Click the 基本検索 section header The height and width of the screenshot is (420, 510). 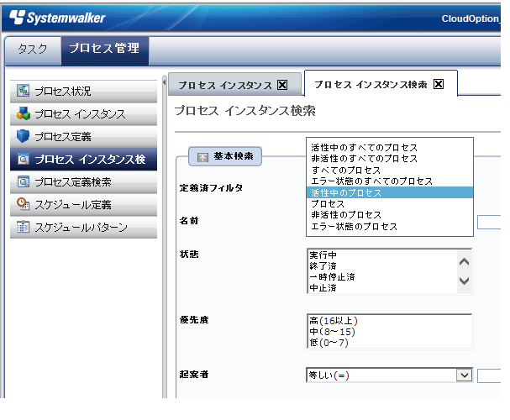(x=225, y=156)
